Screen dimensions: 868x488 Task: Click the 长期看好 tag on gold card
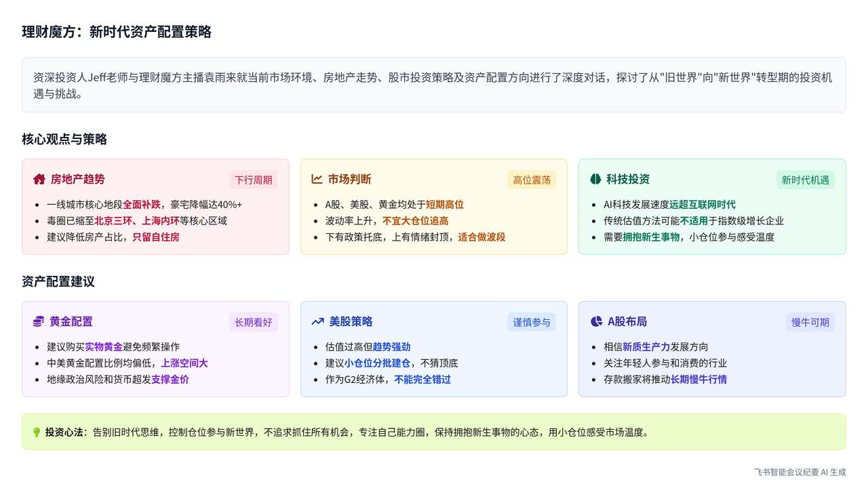[254, 322]
